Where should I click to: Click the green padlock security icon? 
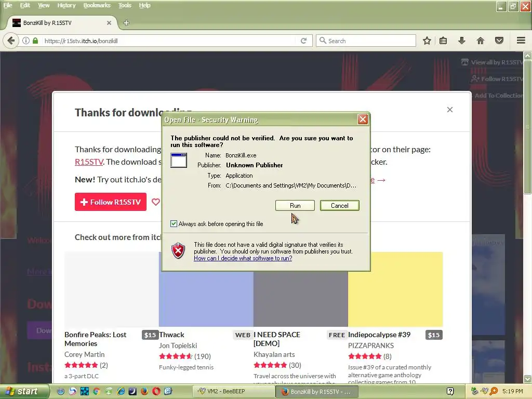(35, 41)
